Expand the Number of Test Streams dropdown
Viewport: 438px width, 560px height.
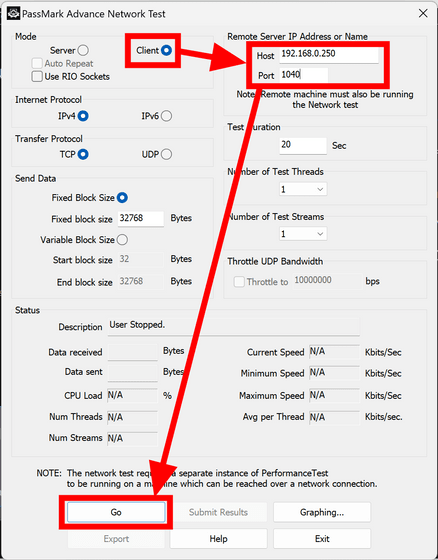(x=303, y=234)
